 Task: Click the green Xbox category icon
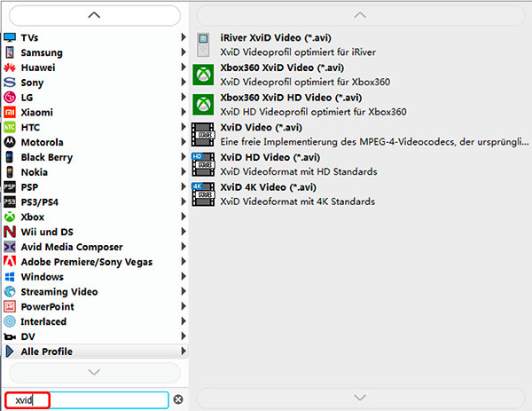point(10,217)
